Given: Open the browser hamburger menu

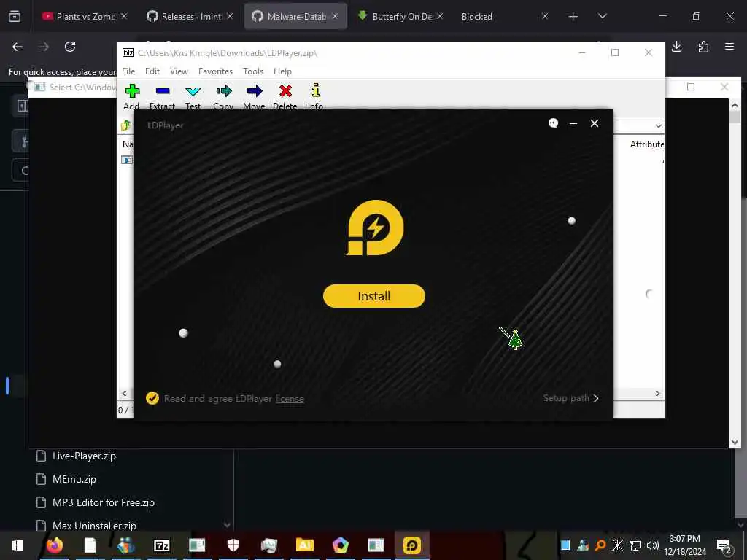Looking at the screenshot, I should [729, 47].
